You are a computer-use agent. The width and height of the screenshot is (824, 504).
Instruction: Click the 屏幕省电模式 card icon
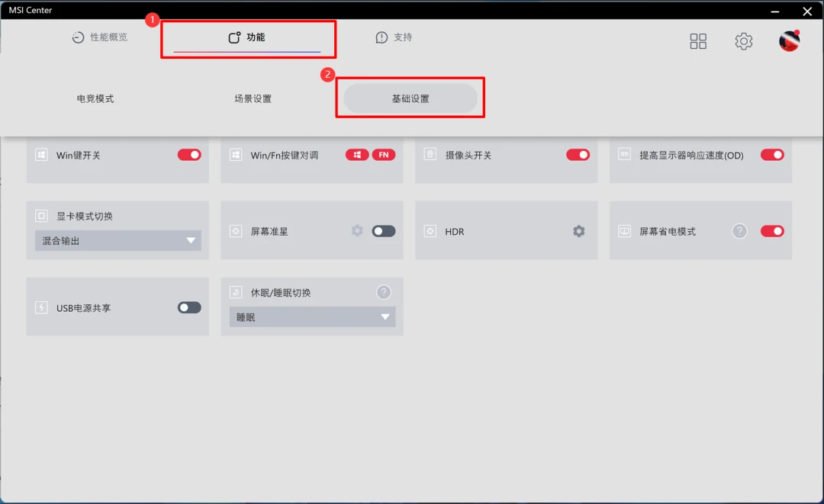(x=624, y=231)
